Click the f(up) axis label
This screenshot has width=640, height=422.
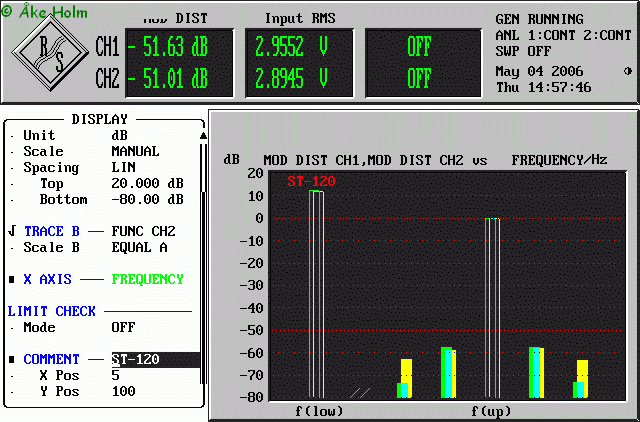point(491,411)
